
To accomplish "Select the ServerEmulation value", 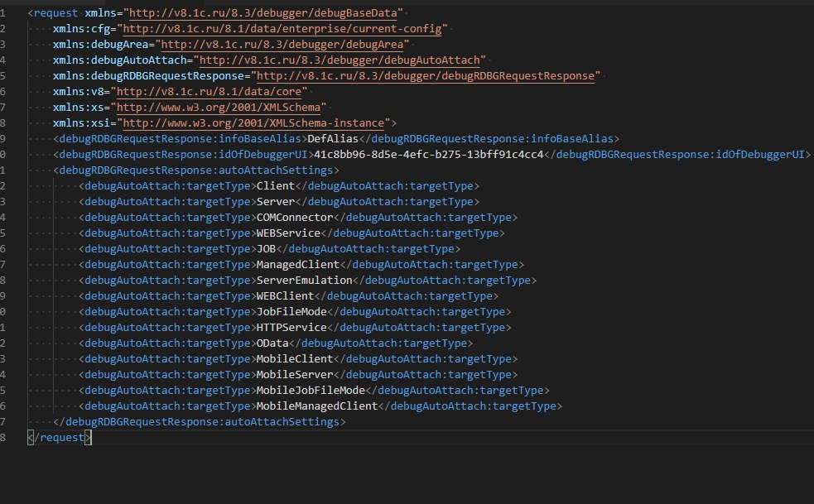I will click(x=304, y=281).
